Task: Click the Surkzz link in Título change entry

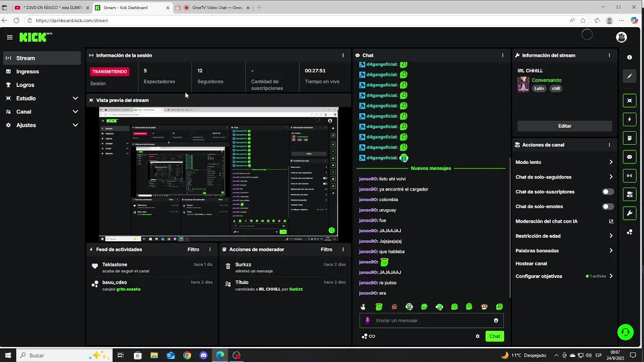Action: [296, 290]
